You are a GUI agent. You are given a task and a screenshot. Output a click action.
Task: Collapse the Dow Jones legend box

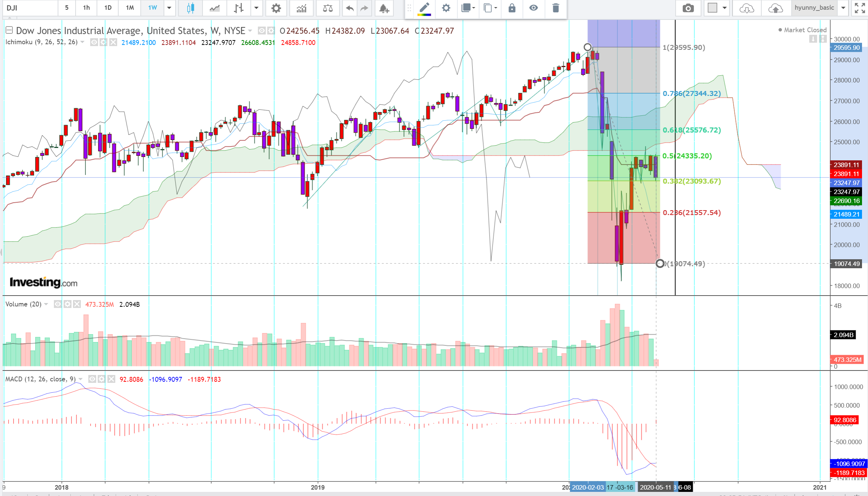tap(9, 30)
